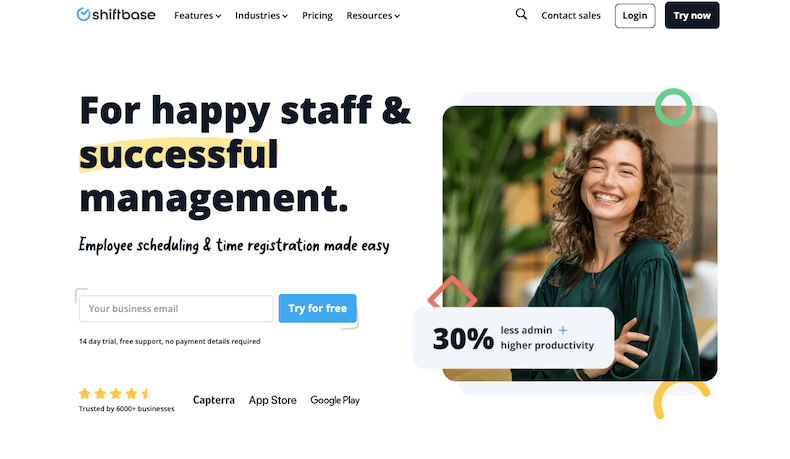Click the smiling woman hero photo

[x=580, y=243]
